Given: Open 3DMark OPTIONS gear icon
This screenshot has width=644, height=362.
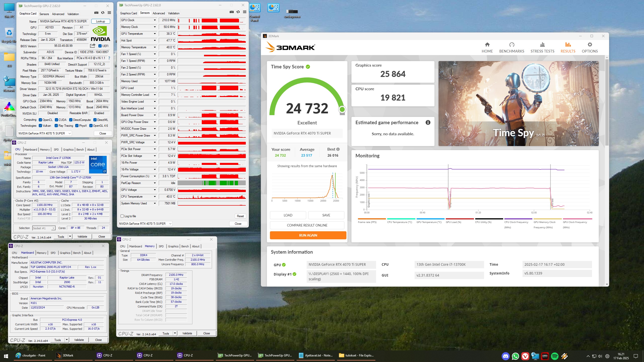Looking at the screenshot, I should point(590,45).
